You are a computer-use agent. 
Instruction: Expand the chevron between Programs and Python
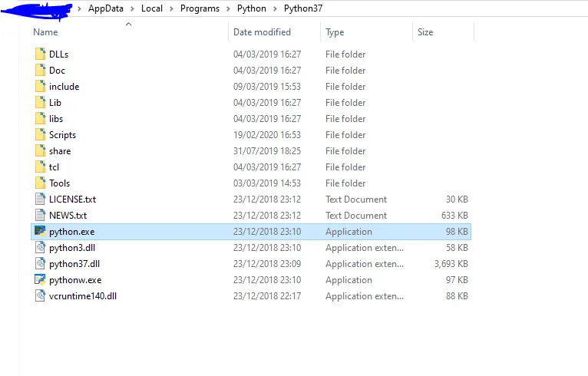tap(229, 8)
